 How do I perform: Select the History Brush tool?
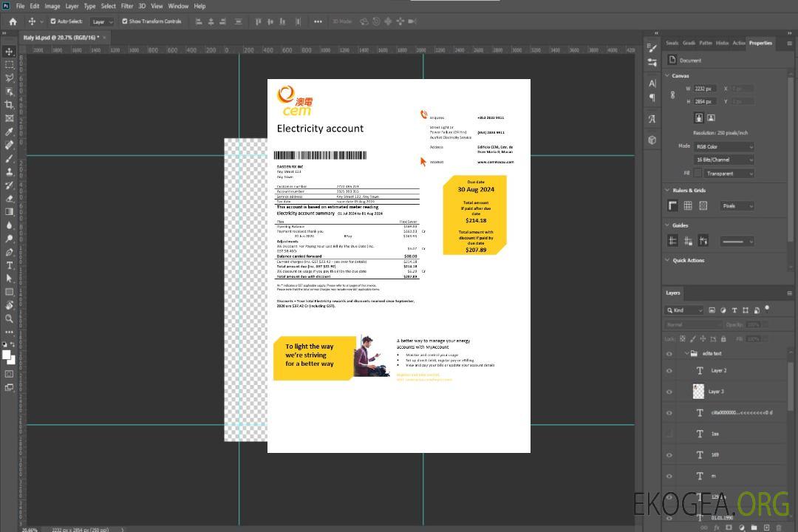tap(9, 185)
